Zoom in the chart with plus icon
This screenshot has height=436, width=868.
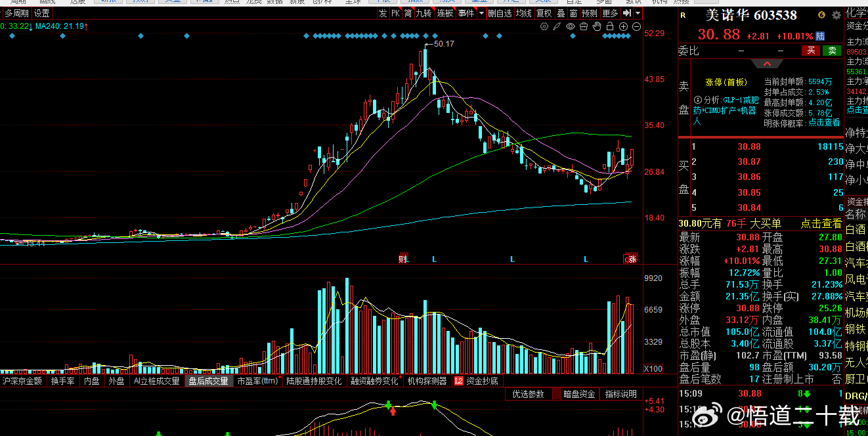pos(623,26)
